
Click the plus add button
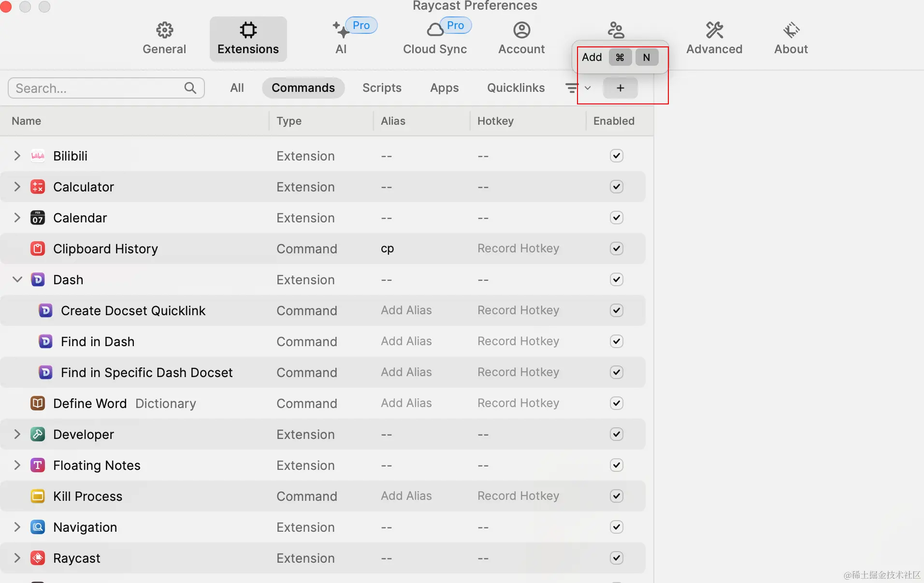coord(621,88)
